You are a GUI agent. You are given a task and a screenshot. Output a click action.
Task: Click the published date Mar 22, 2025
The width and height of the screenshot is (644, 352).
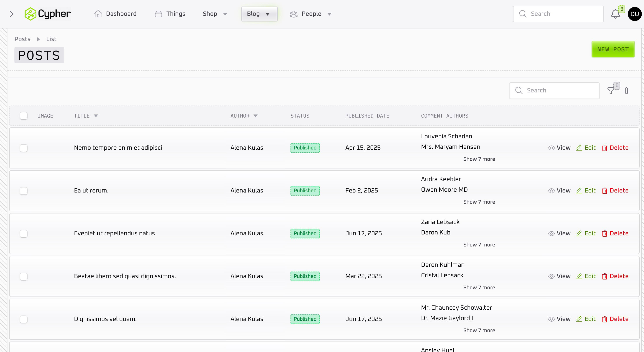pos(364,276)
